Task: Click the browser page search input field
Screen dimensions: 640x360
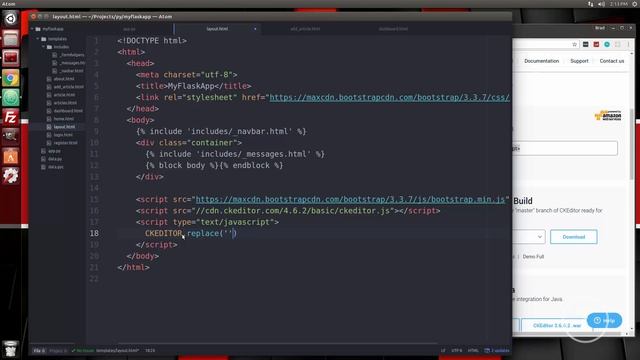Action: point(565,148)
